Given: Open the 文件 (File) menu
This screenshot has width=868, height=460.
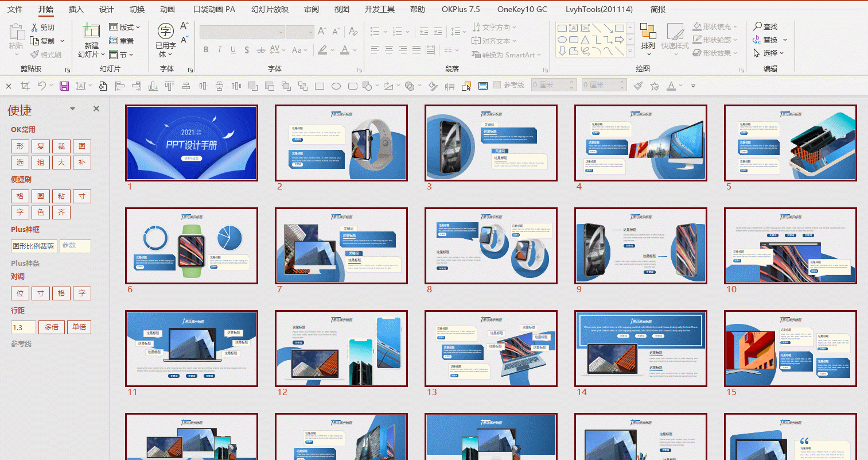Looking at the screenshot, I should (15, 9).
